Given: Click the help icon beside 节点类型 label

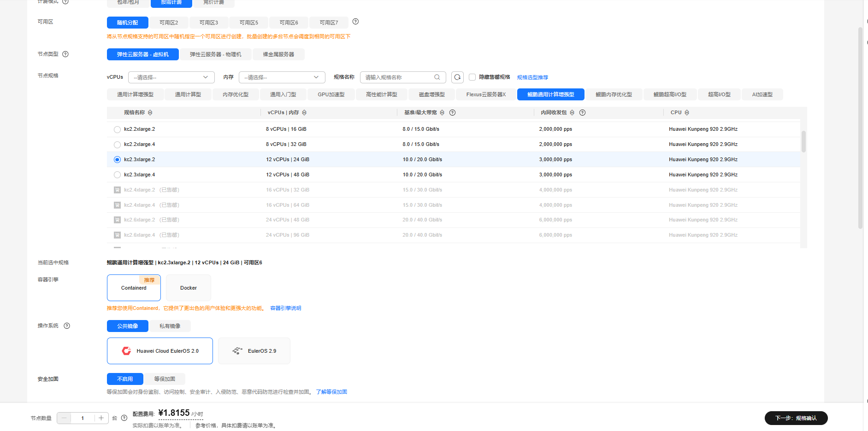Looking at the screenshot, I should click(65, 54).
